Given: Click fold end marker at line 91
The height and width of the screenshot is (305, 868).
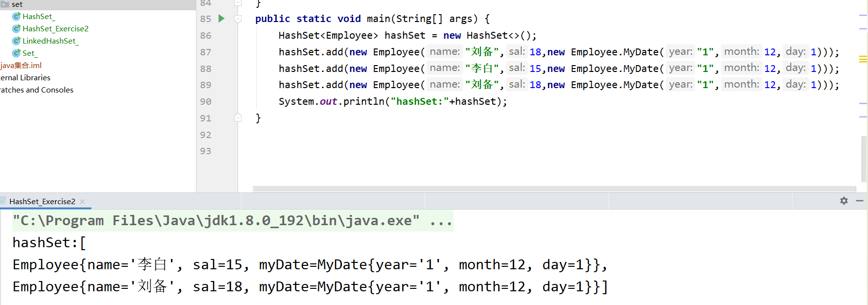Looking at the screenshot, I should tap(238, 118).
